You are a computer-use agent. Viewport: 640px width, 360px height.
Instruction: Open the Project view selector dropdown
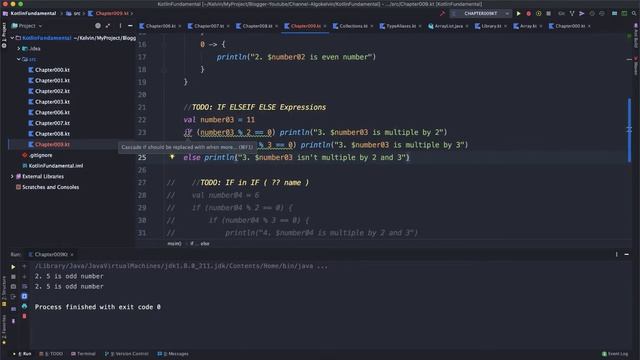(27, 26)
